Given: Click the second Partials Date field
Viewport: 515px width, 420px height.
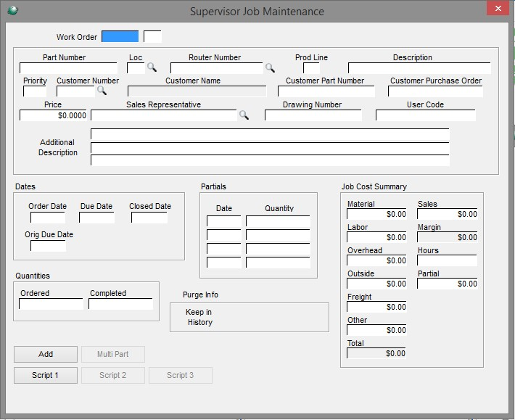Looking at the screenshot, I should pos(224,235).
